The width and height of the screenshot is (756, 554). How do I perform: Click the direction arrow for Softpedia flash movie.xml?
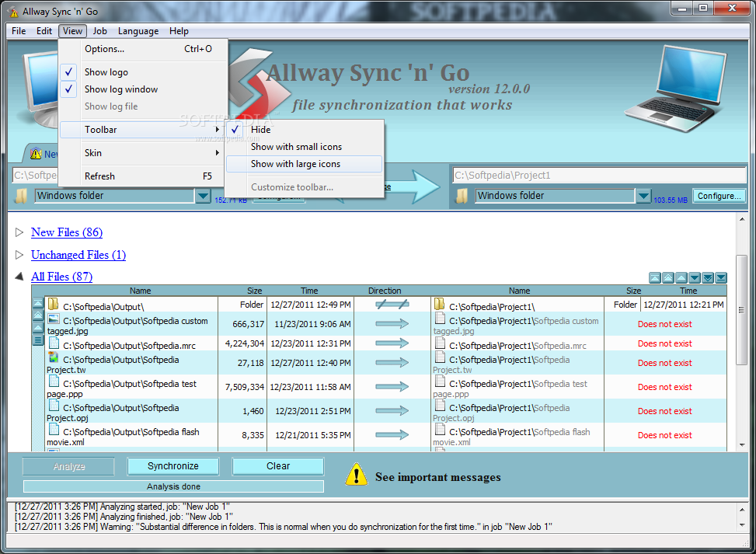pos(392,435)
